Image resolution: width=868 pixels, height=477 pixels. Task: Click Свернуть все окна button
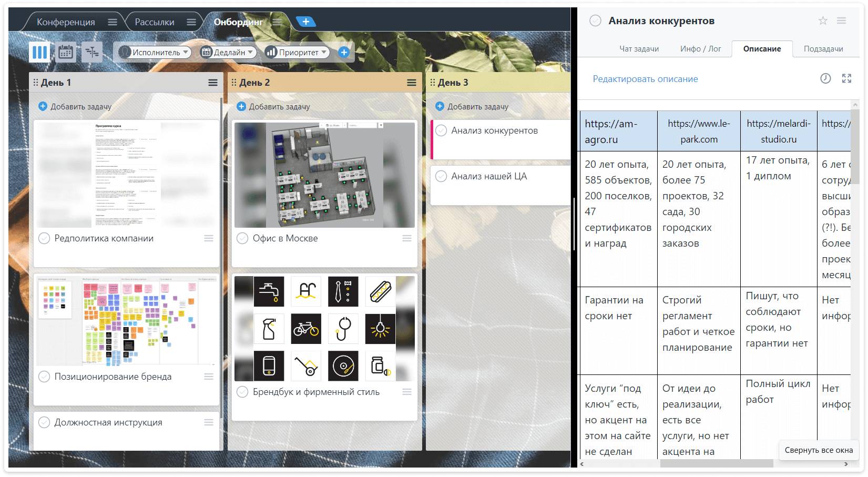(819, 450)
